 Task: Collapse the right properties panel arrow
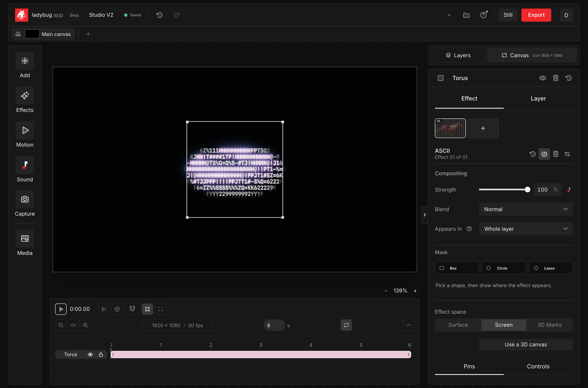(425, 215)
